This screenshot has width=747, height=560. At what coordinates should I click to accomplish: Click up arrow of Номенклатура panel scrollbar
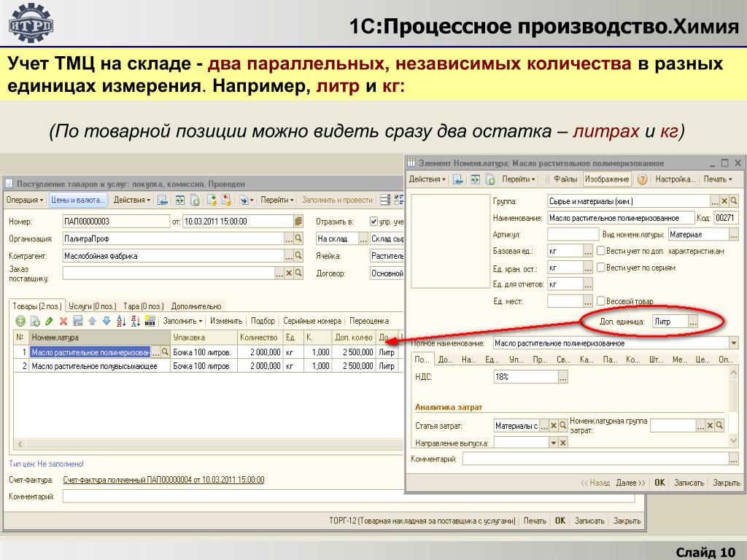click(x=734, y=373)
